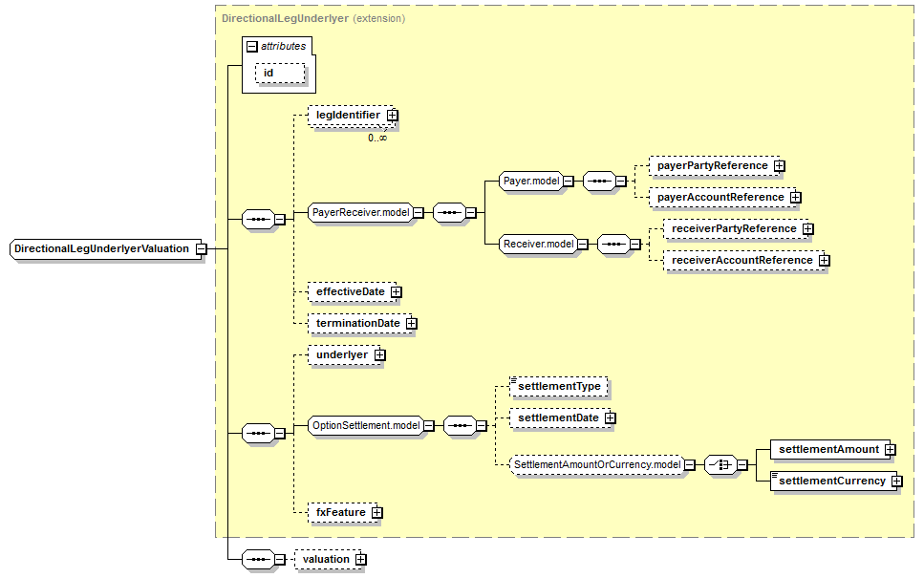The image size is (924, 578).
Task: Click the choice compositor icon near settlementAmount
Action: pyautogui.click(x=718, y=465)
